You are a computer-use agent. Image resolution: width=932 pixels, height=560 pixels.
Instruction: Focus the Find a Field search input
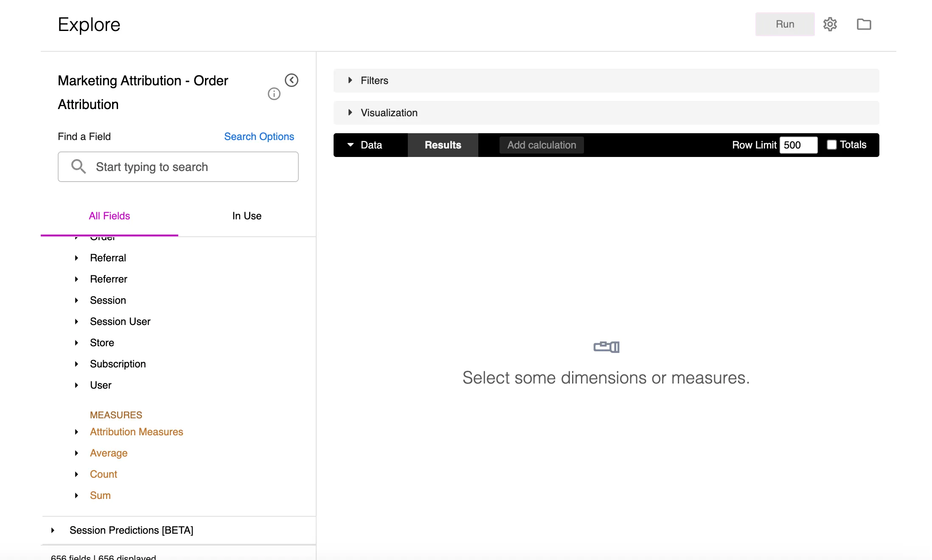[x=178, y=167]
